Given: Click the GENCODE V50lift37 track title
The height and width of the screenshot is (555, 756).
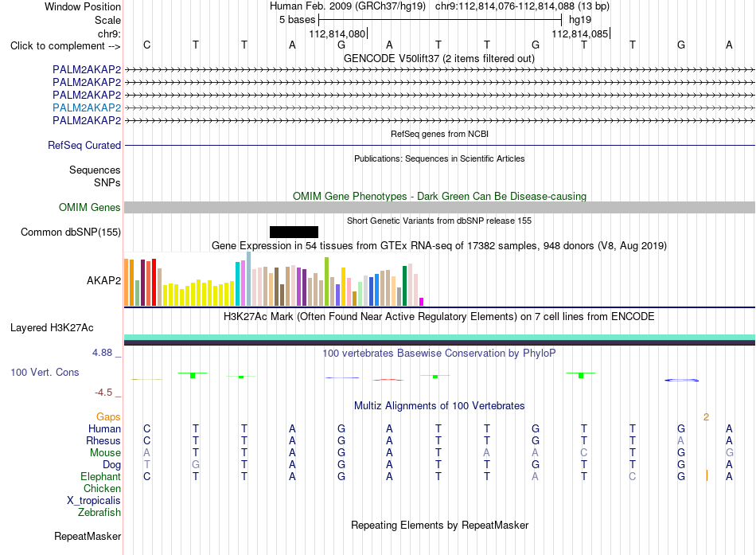Looking at the screenshot, I should click(x=439, y=58).
